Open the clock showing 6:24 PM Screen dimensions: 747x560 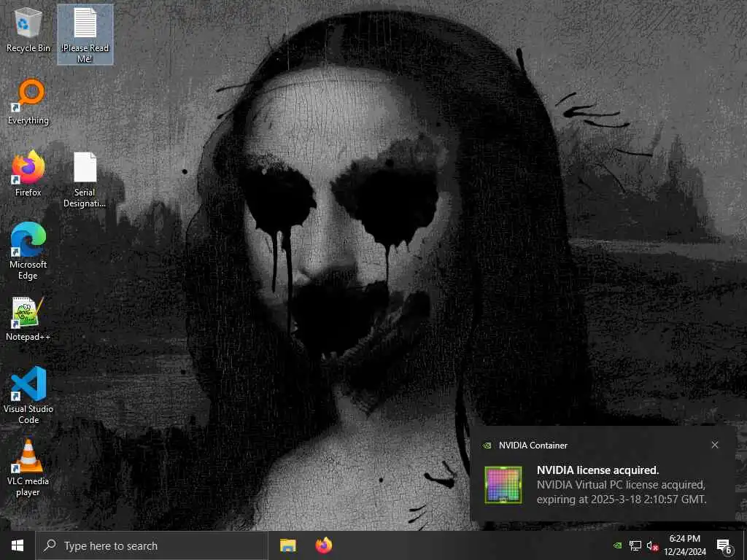(x=684, y=545)
